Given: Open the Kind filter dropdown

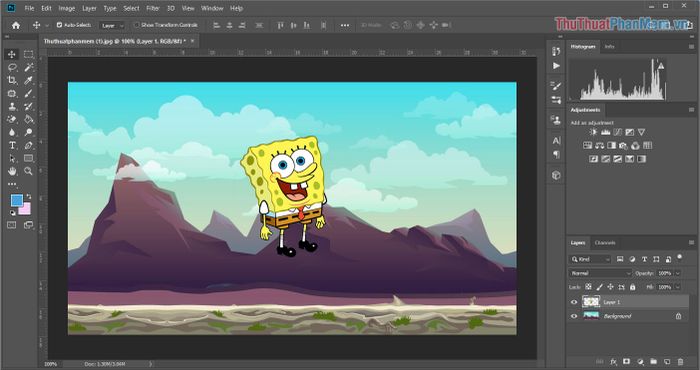Looking at the screenshot, I should tap(590, 259).
